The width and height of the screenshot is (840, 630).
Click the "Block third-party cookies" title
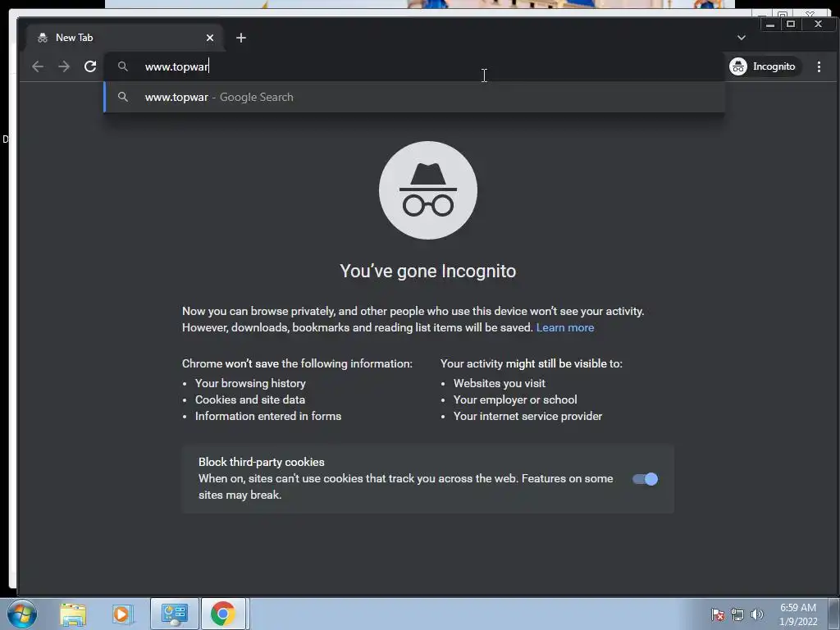[x=262, y=462]
